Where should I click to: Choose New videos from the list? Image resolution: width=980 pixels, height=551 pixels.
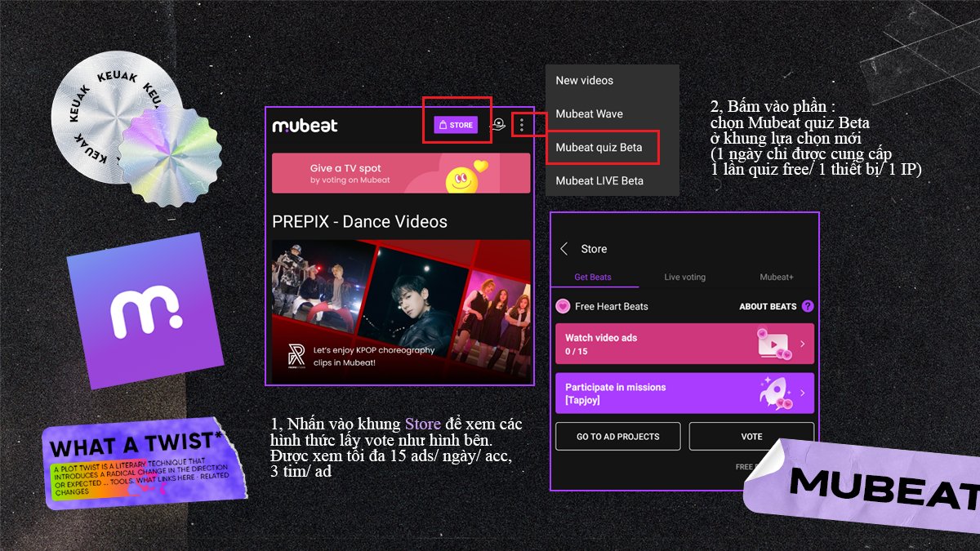click(583, 80)
